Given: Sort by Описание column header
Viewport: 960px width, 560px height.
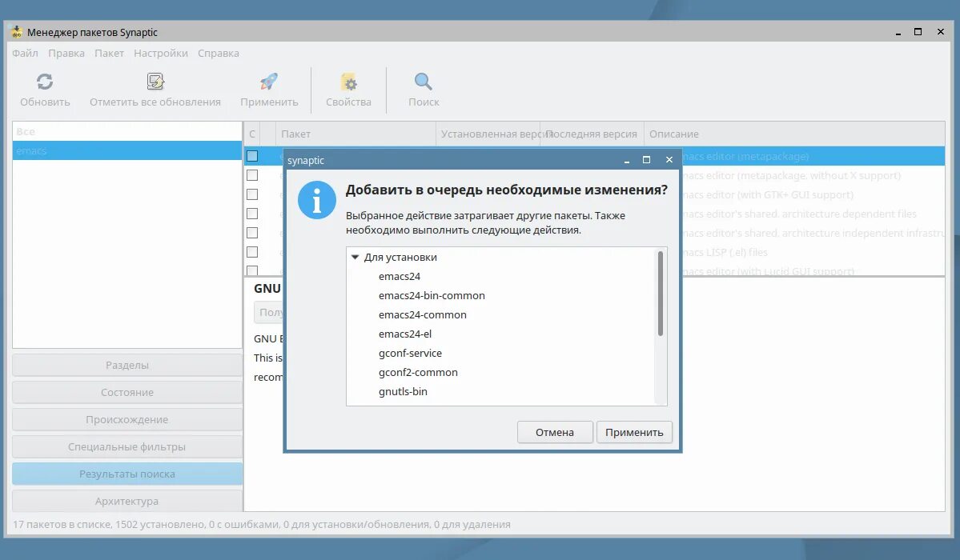Looking at the screenshot, I should coord(794,134).
